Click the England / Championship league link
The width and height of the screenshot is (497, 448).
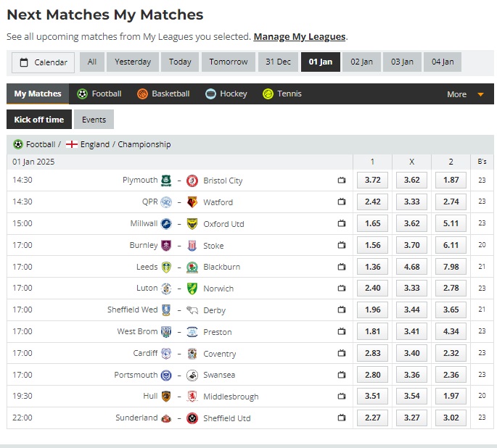[x=126, y=144]
